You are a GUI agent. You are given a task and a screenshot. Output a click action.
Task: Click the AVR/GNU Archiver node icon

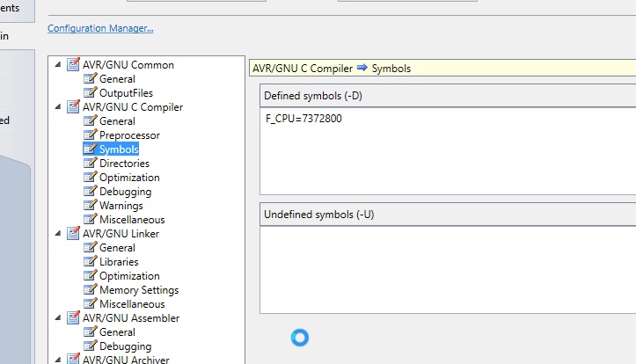tap(73, 359)
